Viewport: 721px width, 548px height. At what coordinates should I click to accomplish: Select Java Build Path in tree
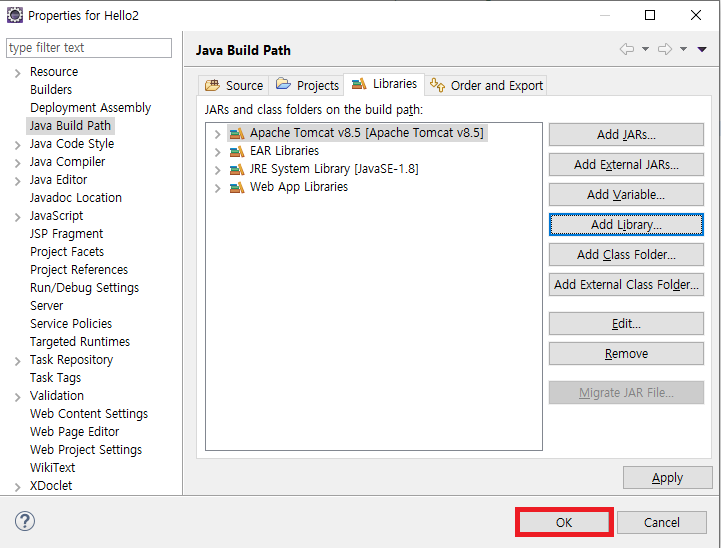pyautogui.click(x=70, y=126)
